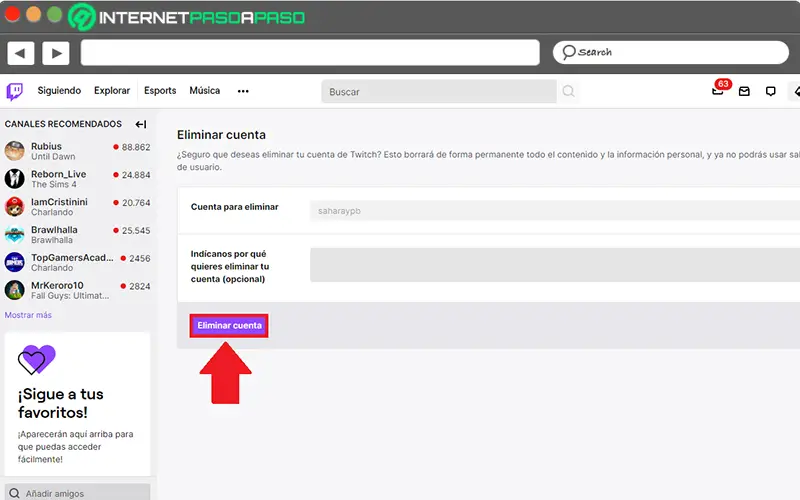Open MrKeroro10 channel name
Viewport: 800px width, 500px height.
point(57,285)
